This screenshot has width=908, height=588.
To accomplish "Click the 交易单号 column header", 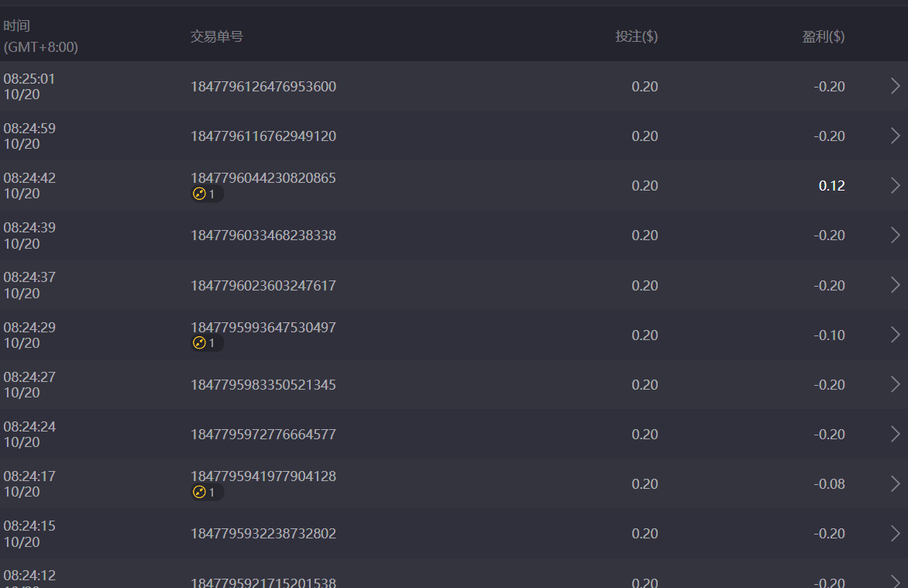I will point(215,36).
